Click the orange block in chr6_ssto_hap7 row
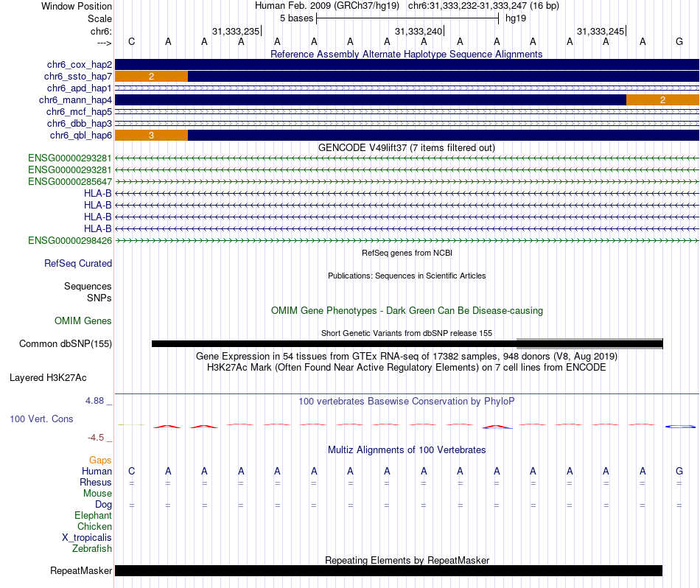This screenshot has height=588, width=700. 151,77
